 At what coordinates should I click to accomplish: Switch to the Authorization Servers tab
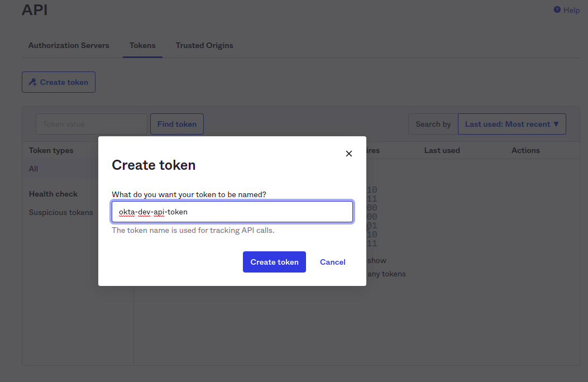click(69, 45)
